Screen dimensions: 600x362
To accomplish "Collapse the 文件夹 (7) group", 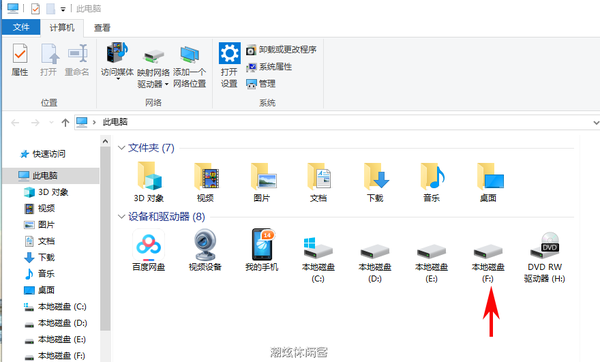I will pyautogui.click(x=121, y=148).
